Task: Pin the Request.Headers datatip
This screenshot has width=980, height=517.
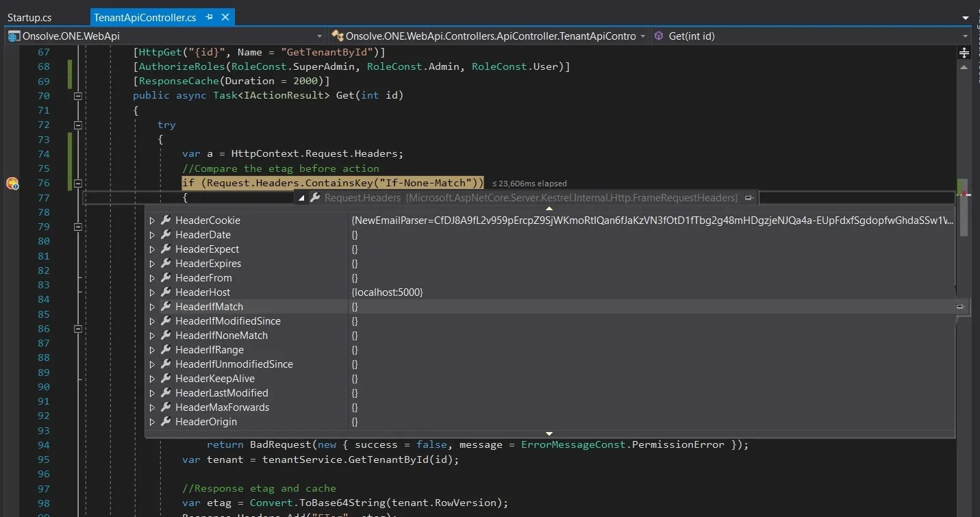Action: point(749,198)
